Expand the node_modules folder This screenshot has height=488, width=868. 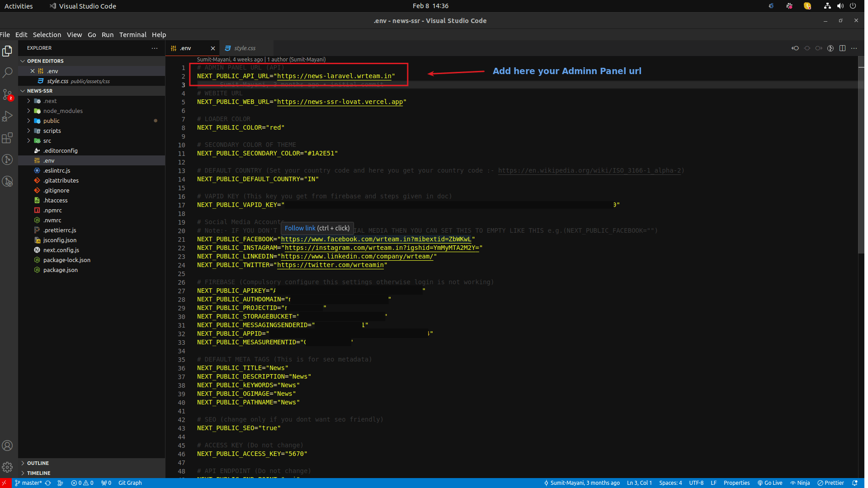coord(63,111)
